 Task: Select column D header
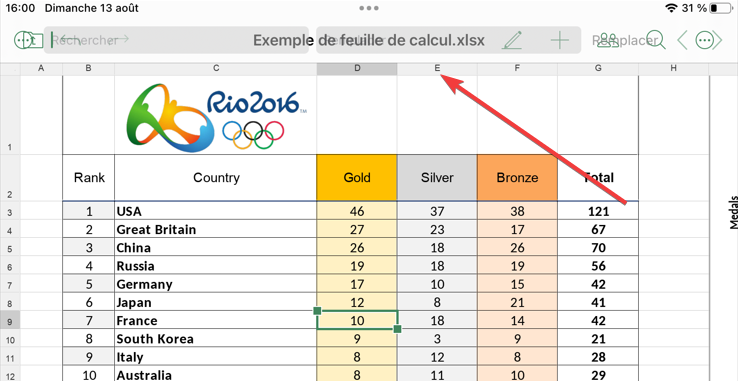(357, 69)
